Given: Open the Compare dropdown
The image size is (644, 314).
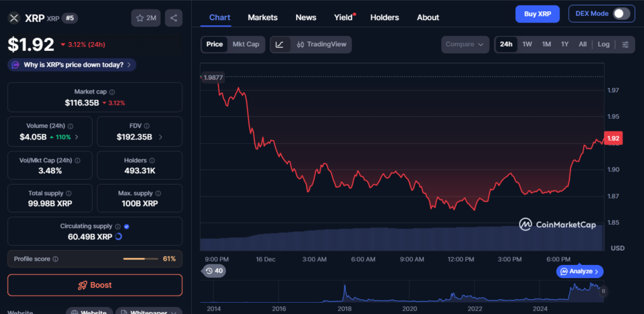Looking at the screenshot, I should 465,45.
